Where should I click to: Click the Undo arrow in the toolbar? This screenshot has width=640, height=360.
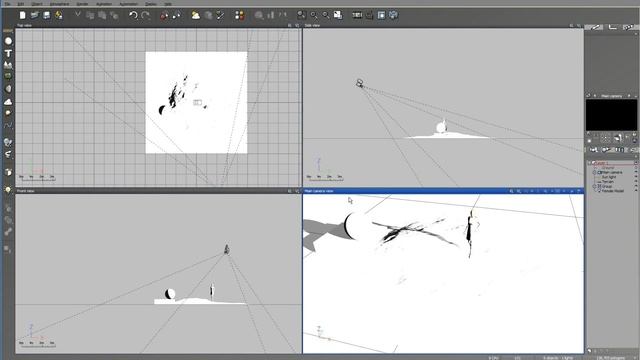[133, 16]
